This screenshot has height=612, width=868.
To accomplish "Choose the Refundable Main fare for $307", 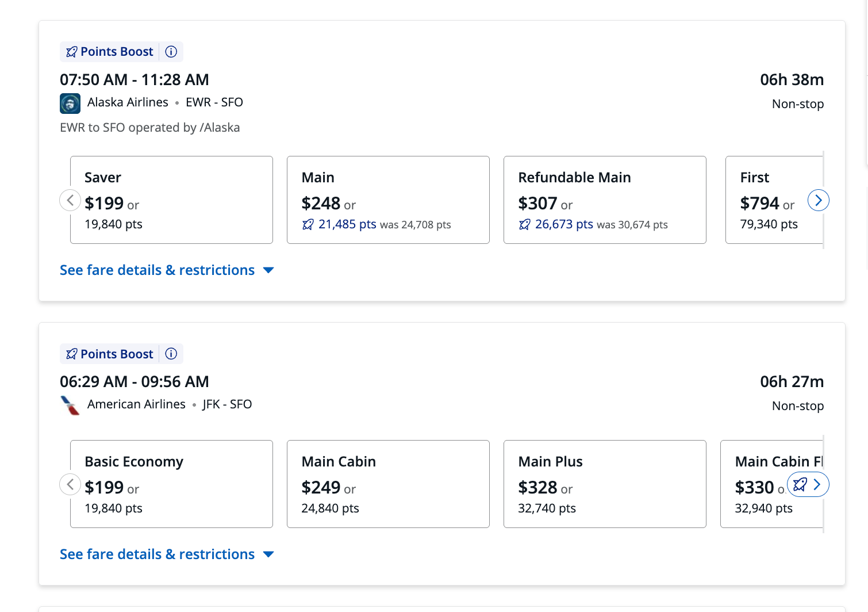I will [x=605, y=200].
